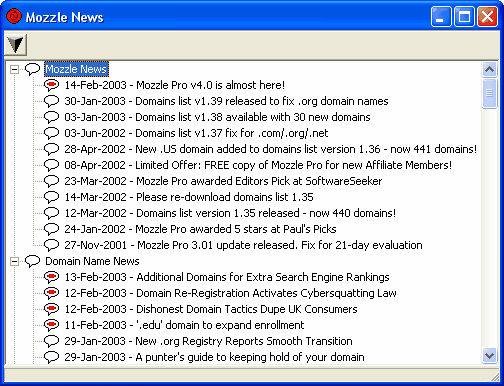The image size is (504, 386).
Task: Click bubble icon for 03-Jun-2002 Domains list v1.37
Action: point(52,133)
